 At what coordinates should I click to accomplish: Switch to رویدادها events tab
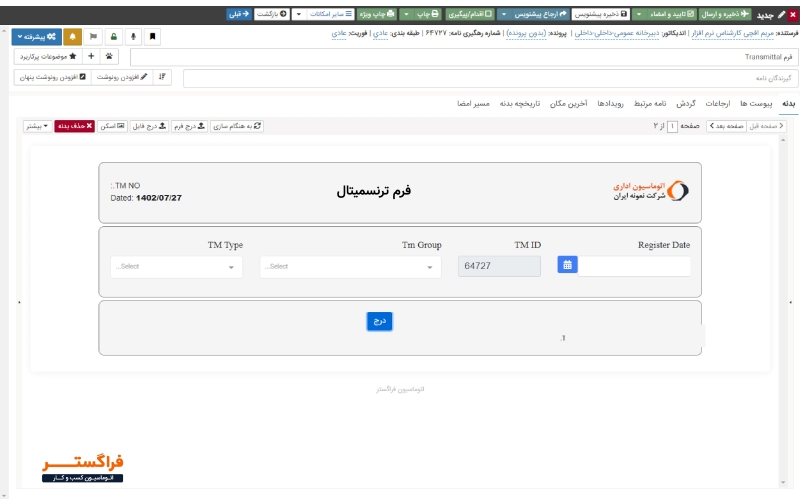click(610, 104)
